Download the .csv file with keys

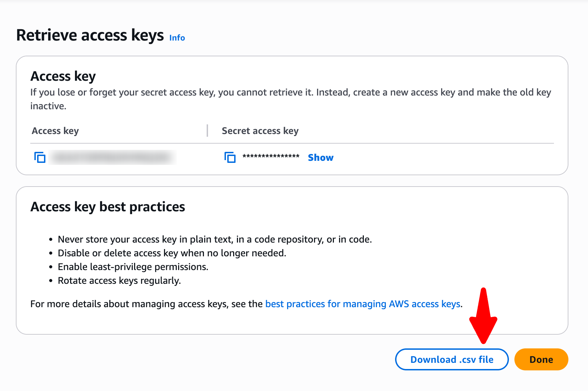451,359
